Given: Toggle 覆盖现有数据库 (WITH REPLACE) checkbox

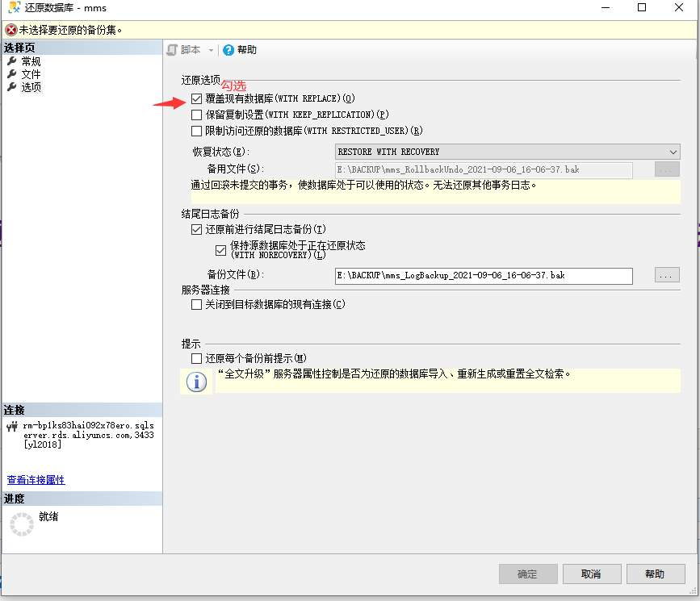Looking at the screenshot, I should click(x=196, y=98).
